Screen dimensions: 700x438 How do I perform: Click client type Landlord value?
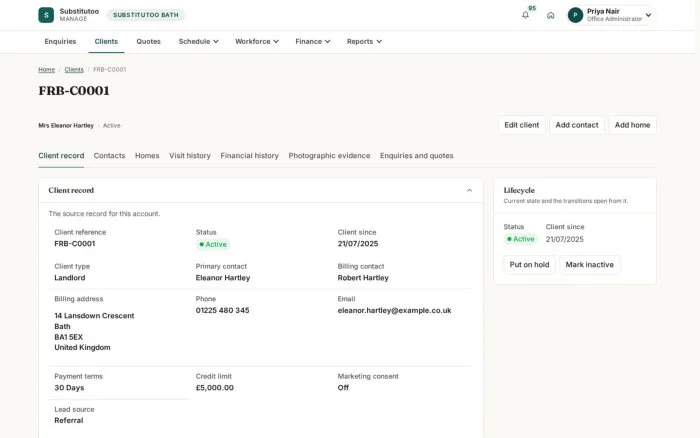70,278
